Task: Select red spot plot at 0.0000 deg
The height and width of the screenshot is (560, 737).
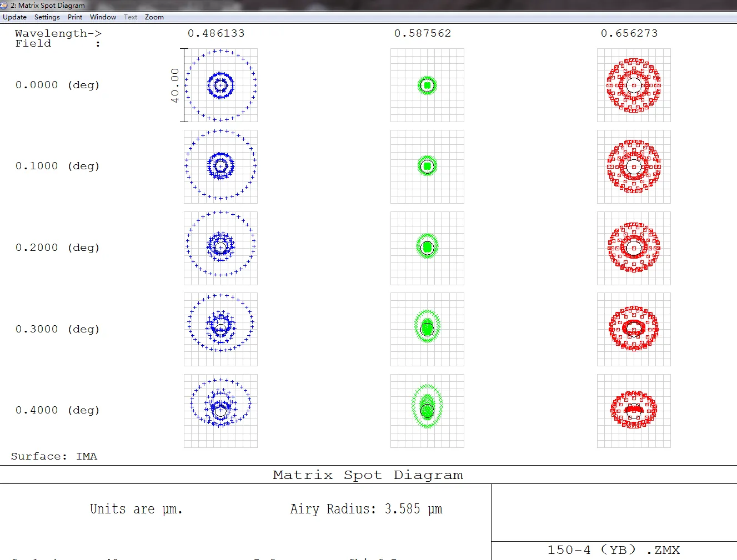Action: point(634,85)
